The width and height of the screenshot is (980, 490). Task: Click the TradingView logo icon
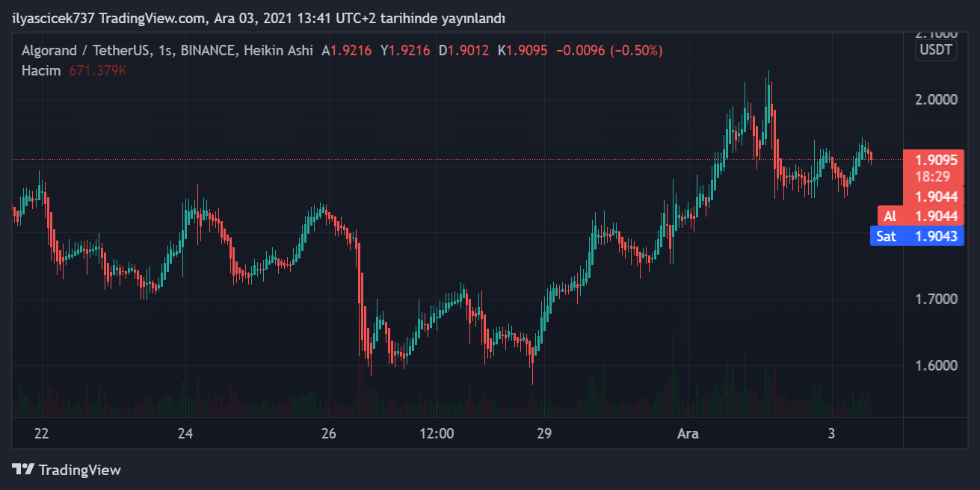pos(23,470)
